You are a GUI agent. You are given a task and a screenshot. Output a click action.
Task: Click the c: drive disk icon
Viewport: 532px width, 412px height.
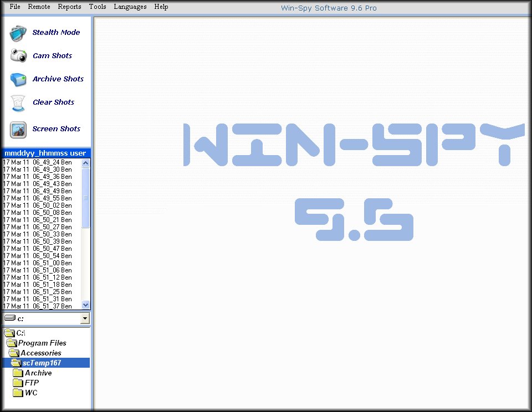[10, 318]
